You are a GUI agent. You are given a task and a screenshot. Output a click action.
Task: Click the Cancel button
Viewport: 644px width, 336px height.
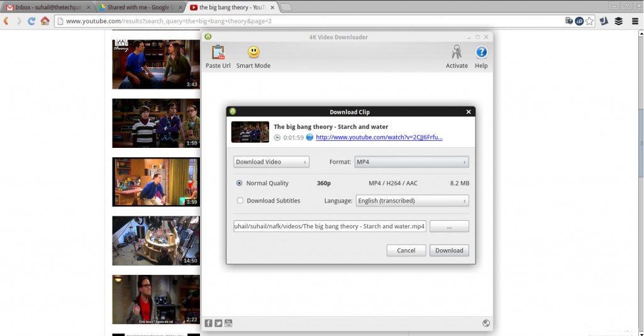[x=406, y=250]
